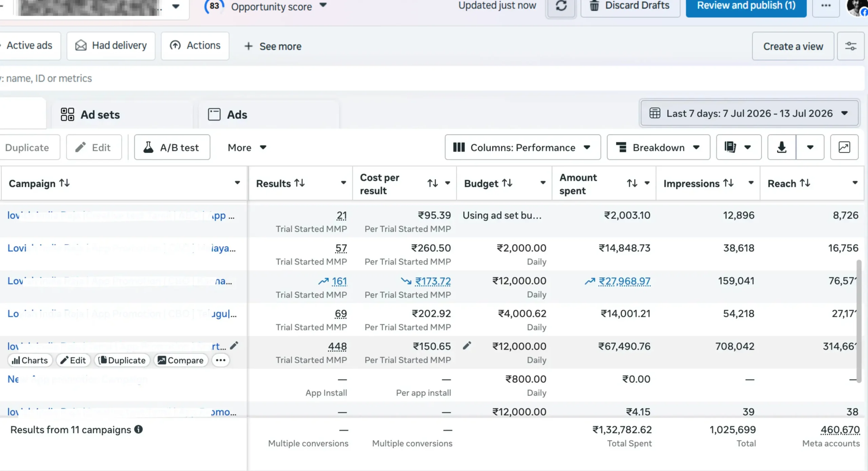Sort by Results column arrows

click(299, 183)
